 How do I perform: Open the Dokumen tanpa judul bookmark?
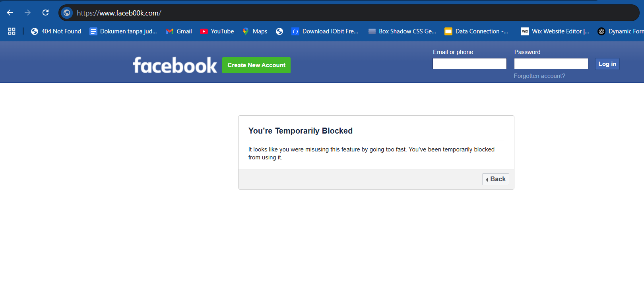(x=123, y=31)
